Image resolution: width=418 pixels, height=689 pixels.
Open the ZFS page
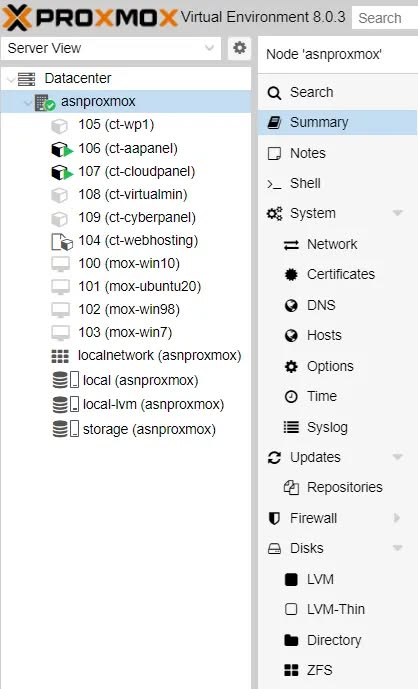[337, 671]
